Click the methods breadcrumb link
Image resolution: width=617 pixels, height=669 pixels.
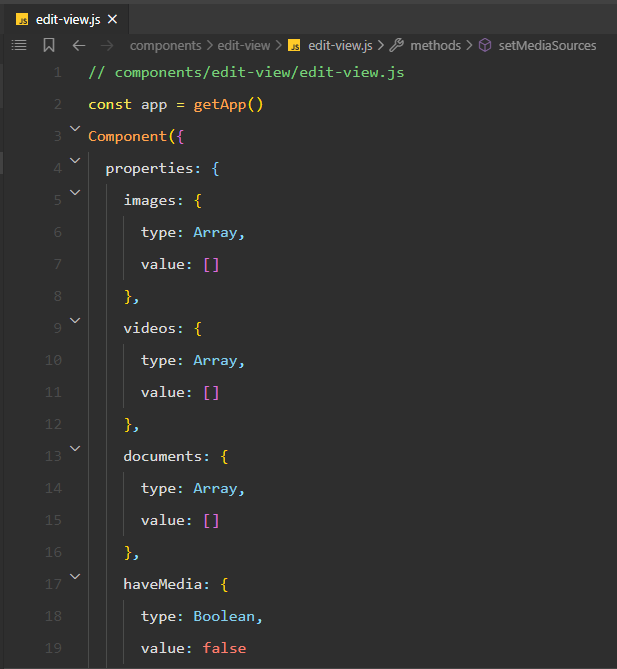click(x=436, y=46)
